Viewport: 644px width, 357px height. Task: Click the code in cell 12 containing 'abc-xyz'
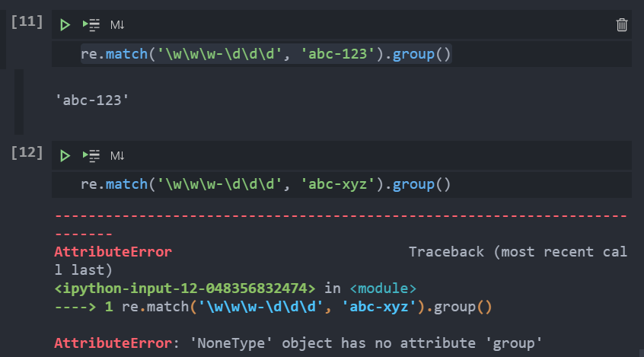[x=266, y=184]
